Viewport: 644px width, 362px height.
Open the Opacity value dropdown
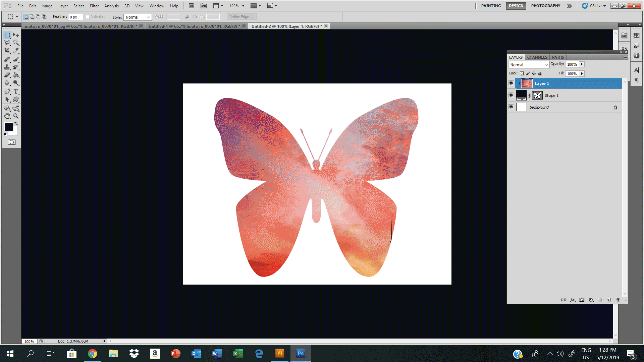[582, 64]
